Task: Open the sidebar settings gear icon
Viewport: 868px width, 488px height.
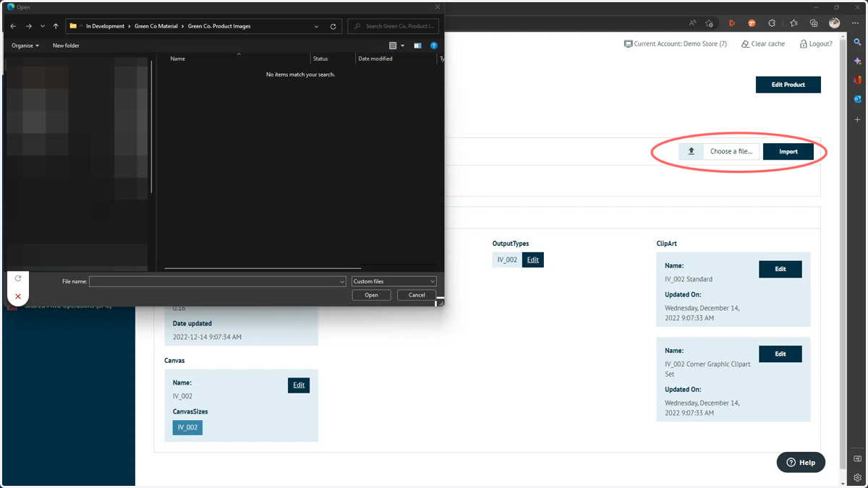Action: point(858,477)
